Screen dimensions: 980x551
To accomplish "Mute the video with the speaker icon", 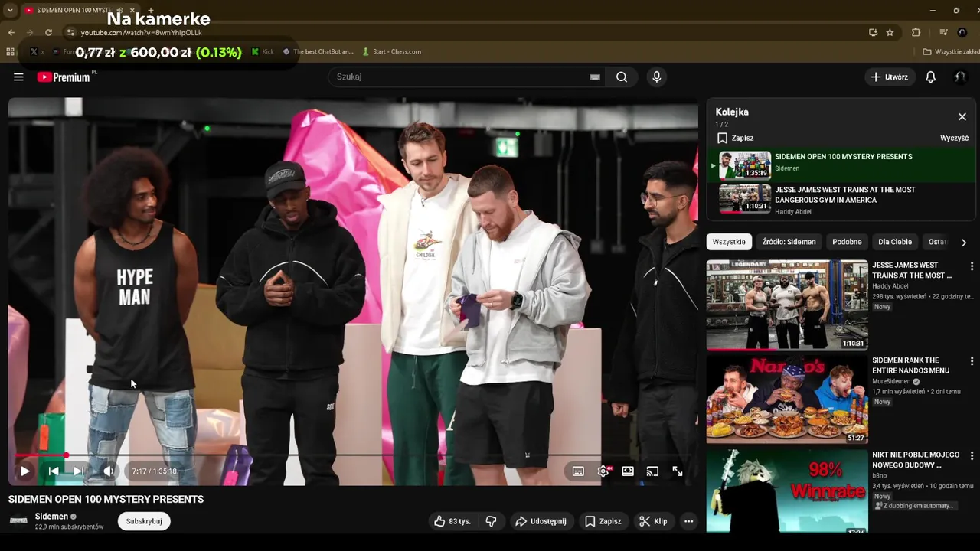I will pyautogui.click(x=109, y=471).
